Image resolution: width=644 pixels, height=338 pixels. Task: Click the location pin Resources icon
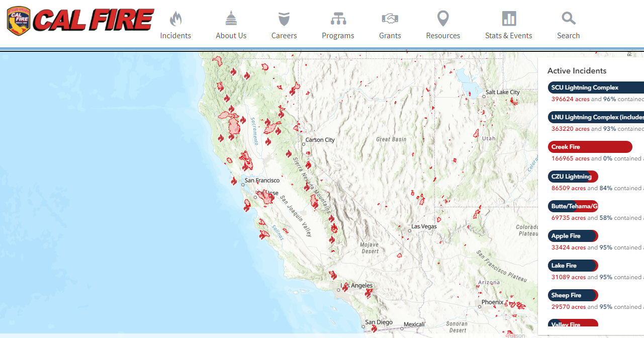[x=442, y=17]
